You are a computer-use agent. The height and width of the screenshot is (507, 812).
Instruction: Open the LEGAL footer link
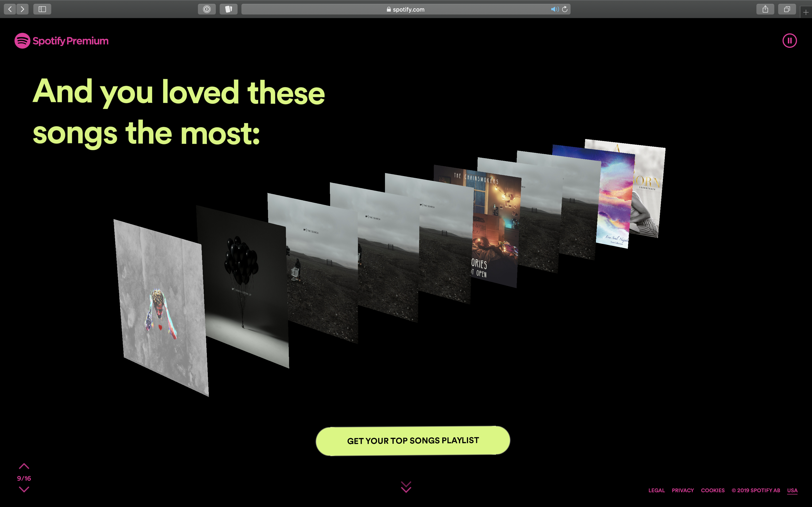[657, 490]
